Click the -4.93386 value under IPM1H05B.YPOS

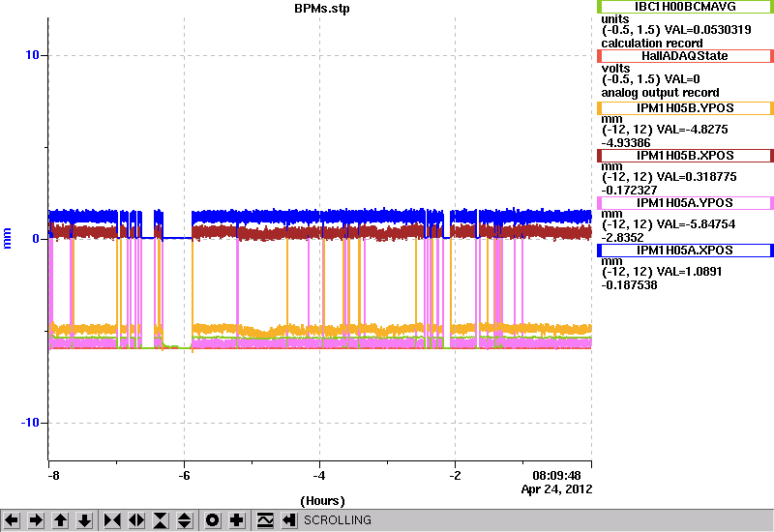pyautogui.click(x=626, y=143)
